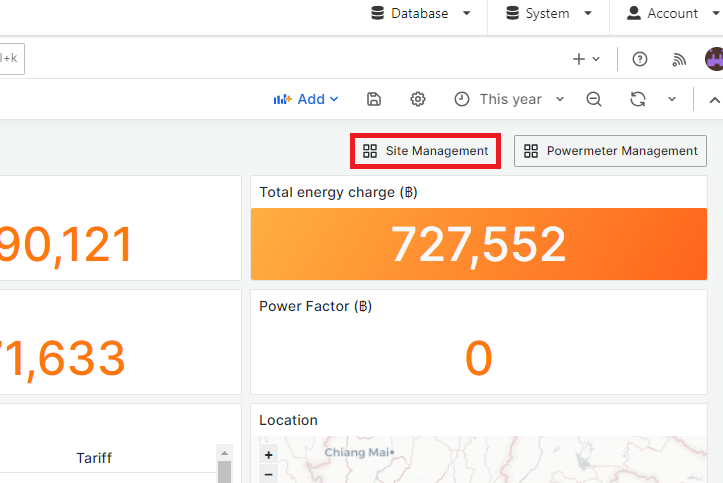The image size is (723, 483).
Task: Open the This year time range picker
Action: pos(510,99)
